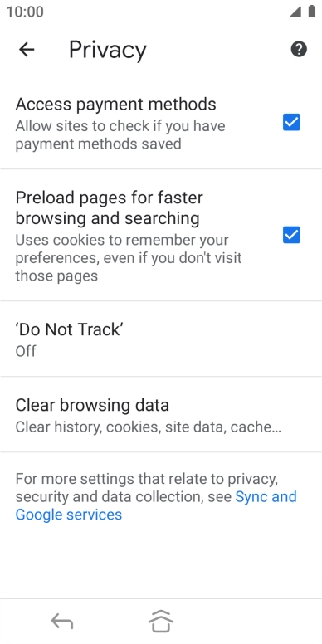Tap the Allow sites to check description text
Image resolution: width=322 pixels, height=644 pixels.
click(x=120, y=134)
